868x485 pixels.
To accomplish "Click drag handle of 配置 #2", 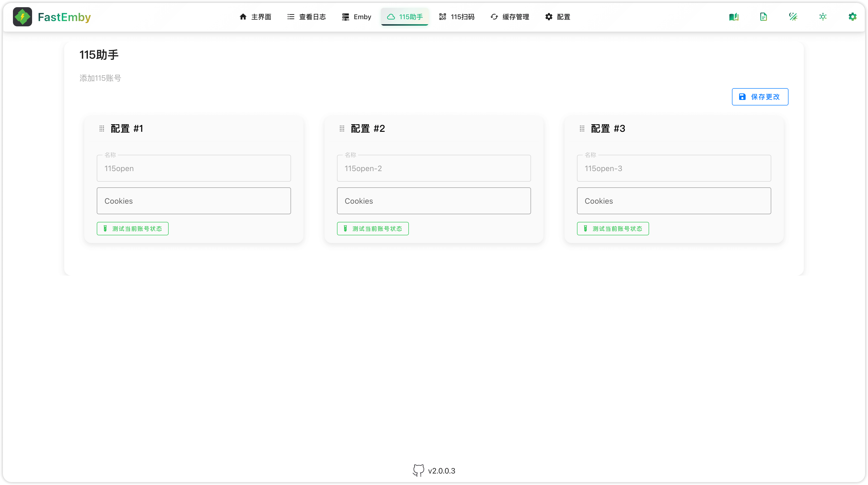I will pyautogui.click(x=342, y=128).
